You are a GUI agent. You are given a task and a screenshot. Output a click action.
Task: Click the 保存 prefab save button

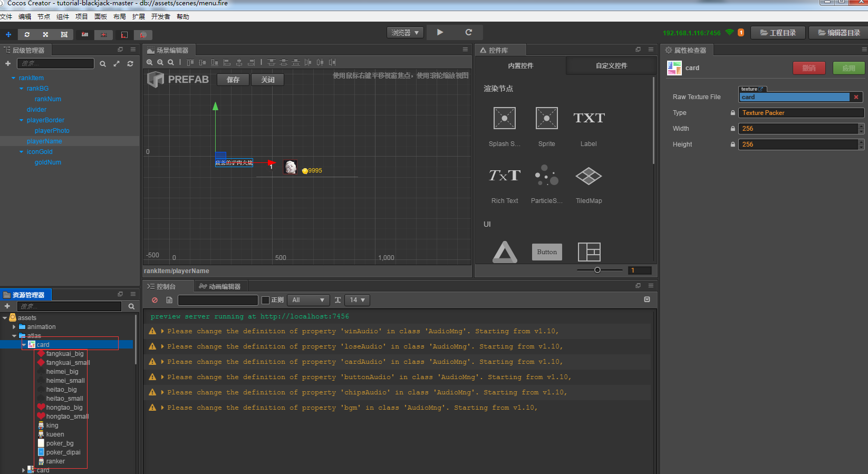pyautogui.click(x=233, y=80)
